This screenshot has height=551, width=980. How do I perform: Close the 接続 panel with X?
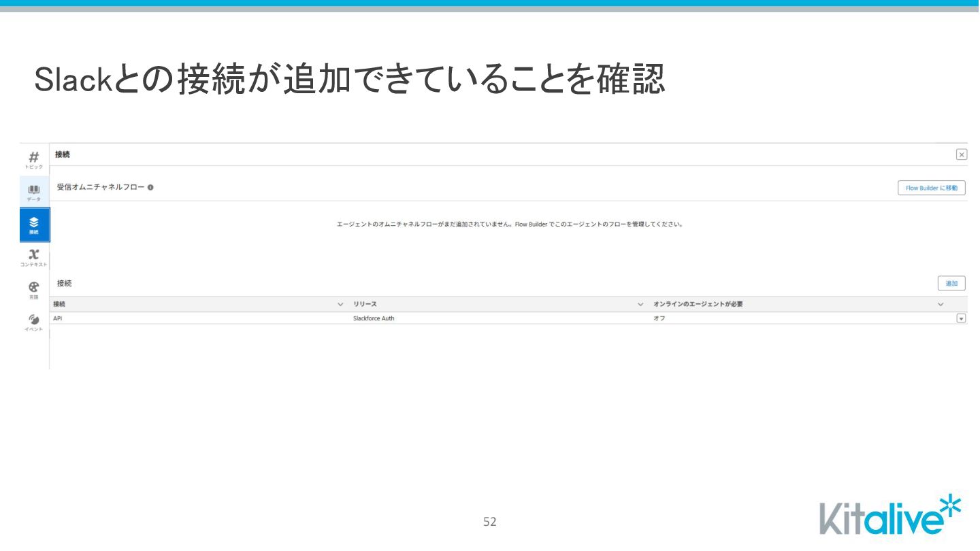point(961,154)
